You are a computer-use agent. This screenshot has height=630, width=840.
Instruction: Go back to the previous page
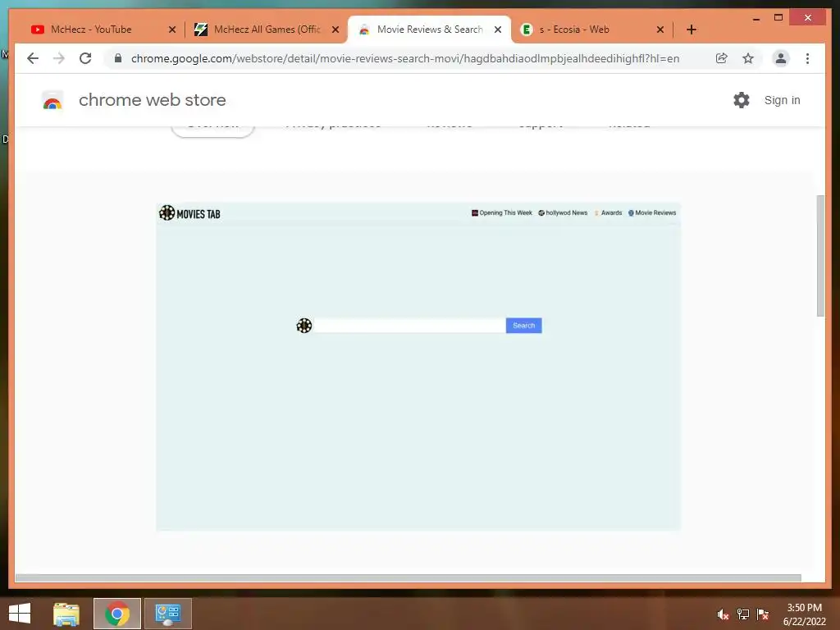pyautogui.click(x=33, y=58)
